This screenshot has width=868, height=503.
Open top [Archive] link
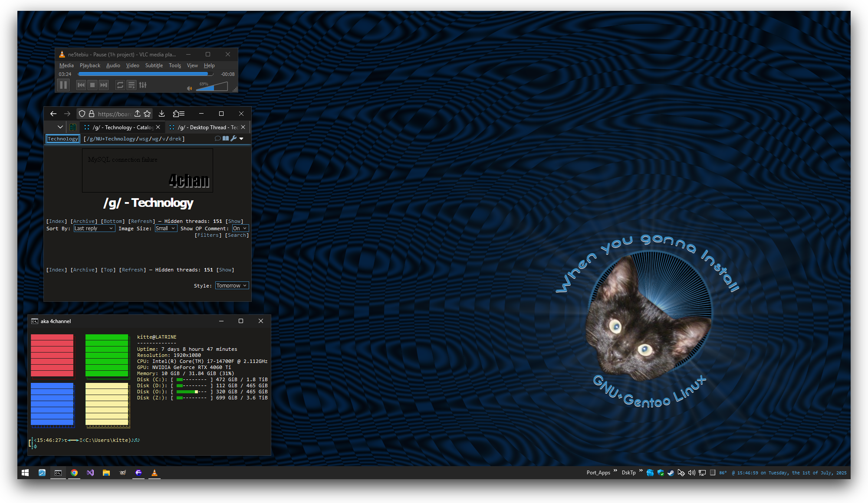coord(84,221)
